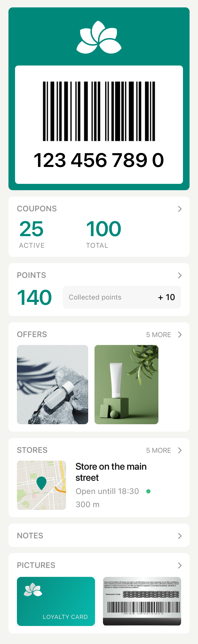Select Store on the main street
Image resolution: width=198 pixels, height=644 pixels.
coord(111,472)
